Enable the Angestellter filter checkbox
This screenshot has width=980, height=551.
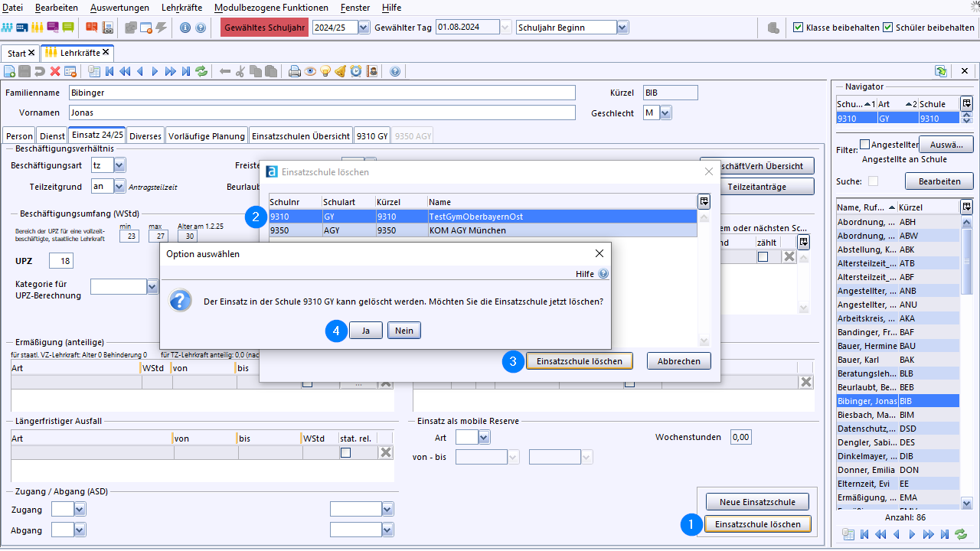pyautogui.click(x=864, y=144)
